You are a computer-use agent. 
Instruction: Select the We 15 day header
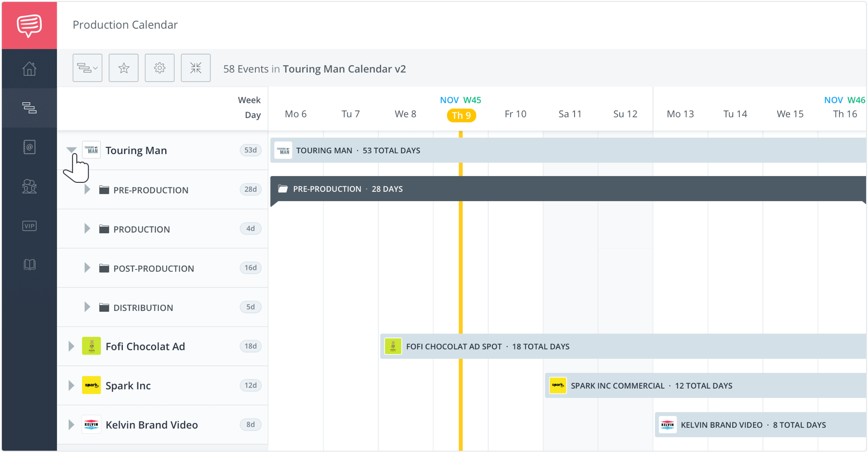[x=790, y=114]
